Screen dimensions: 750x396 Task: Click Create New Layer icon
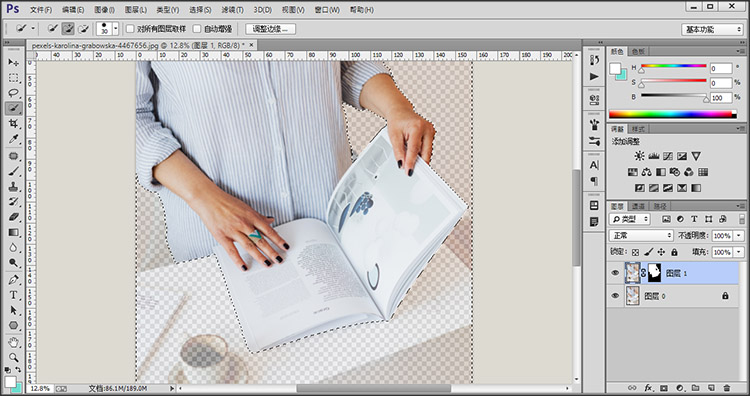[x=711, y=387]
